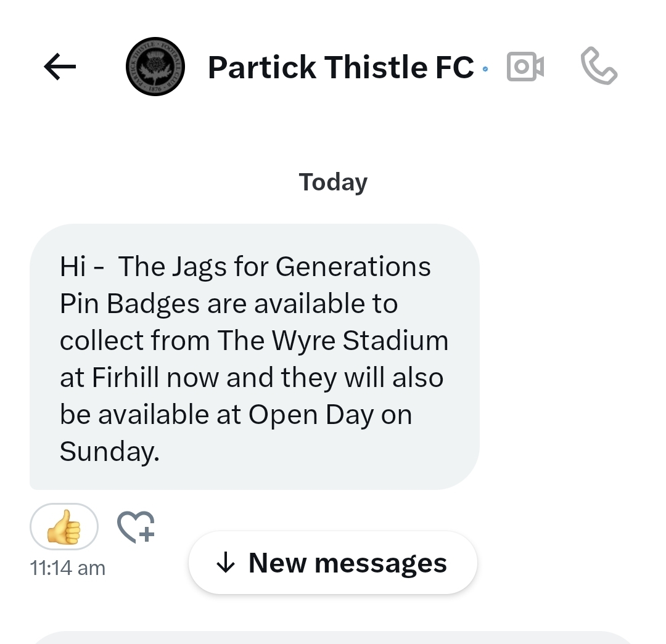This screenshot has width=666, height=644.
Task: Toggle the thumbs up reaction pill
Action: [x=64, y=527]
